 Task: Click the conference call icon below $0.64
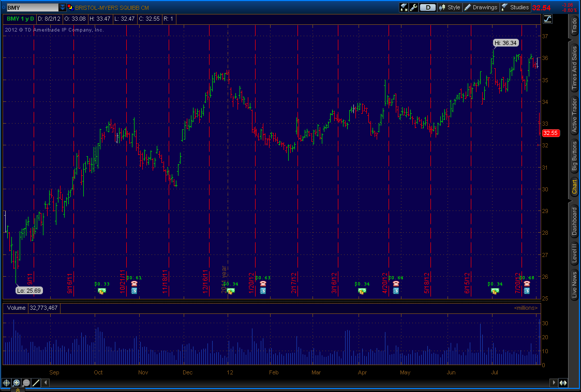396,291
